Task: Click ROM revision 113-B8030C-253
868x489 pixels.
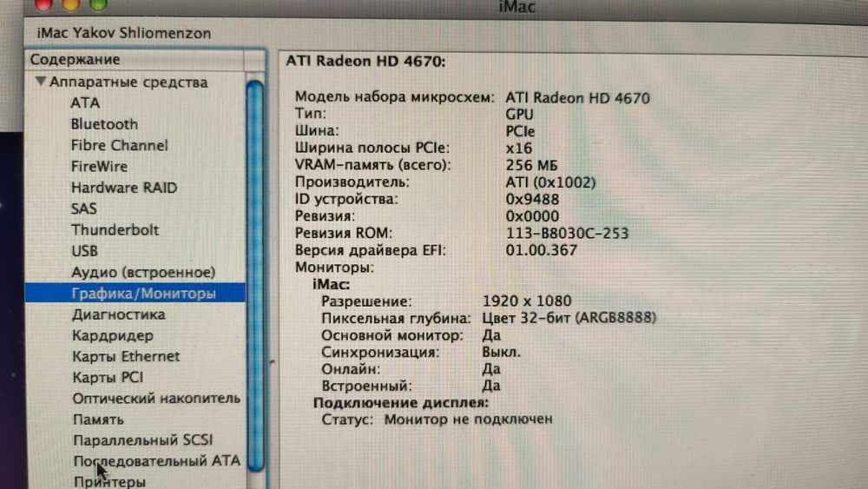Action: tap(567, 233)
